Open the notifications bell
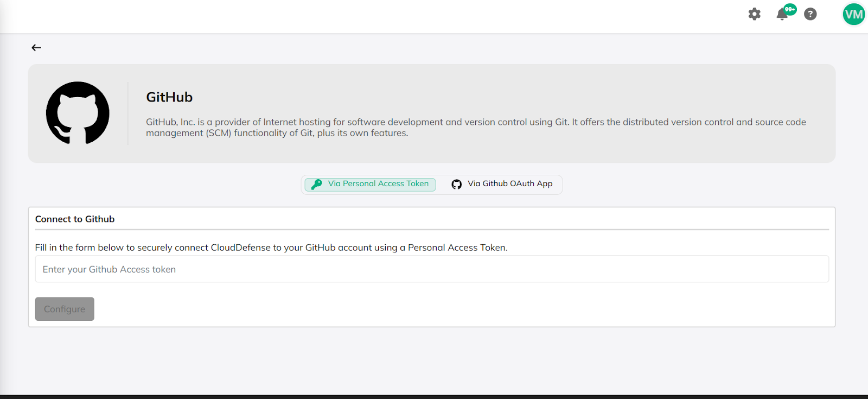 pyautogui.click(x=782, y=14)
